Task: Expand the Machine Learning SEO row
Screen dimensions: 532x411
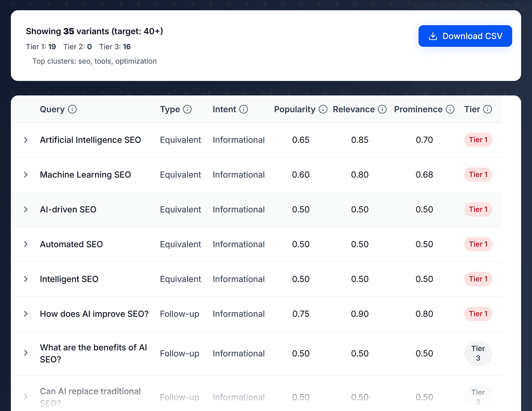Action: pyautogui.click(x=26, y=175)
